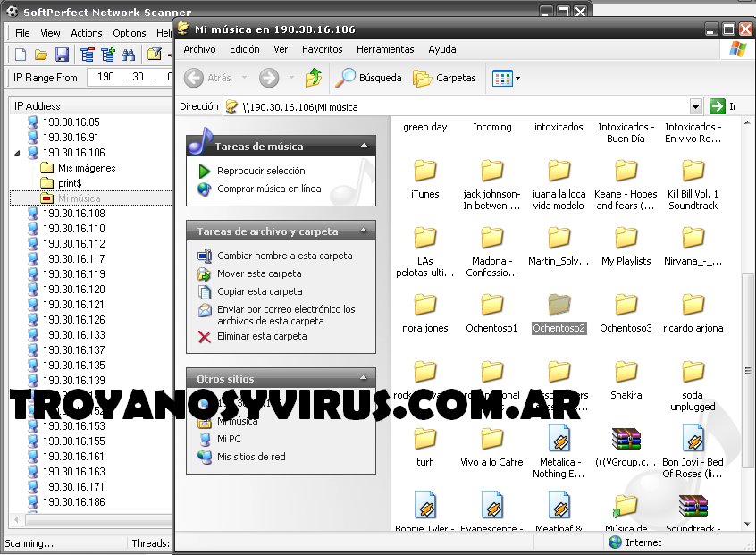This screenshot has width=756, height=555.
Task: Open Búsqueda search tool
Action: 368,78
